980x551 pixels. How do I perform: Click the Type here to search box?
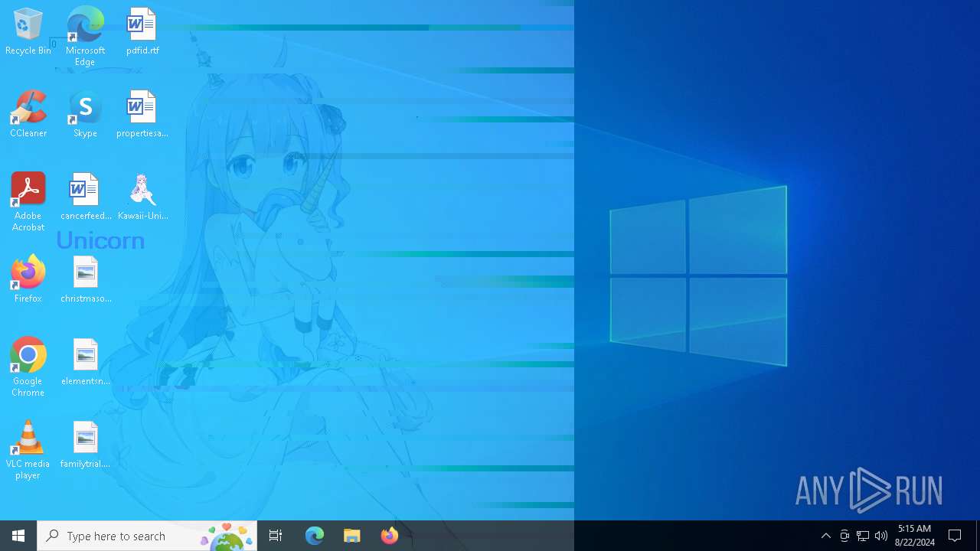tap(147, 536)
